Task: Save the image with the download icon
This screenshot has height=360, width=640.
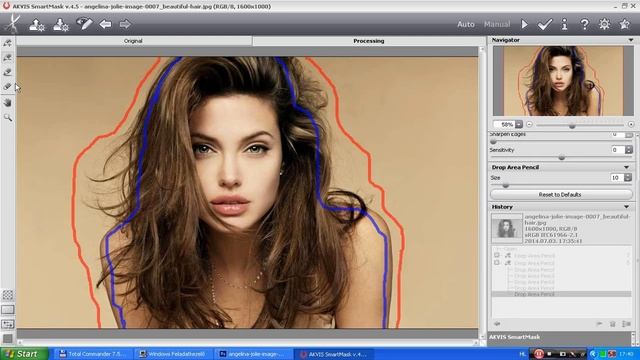Action: 61,24
